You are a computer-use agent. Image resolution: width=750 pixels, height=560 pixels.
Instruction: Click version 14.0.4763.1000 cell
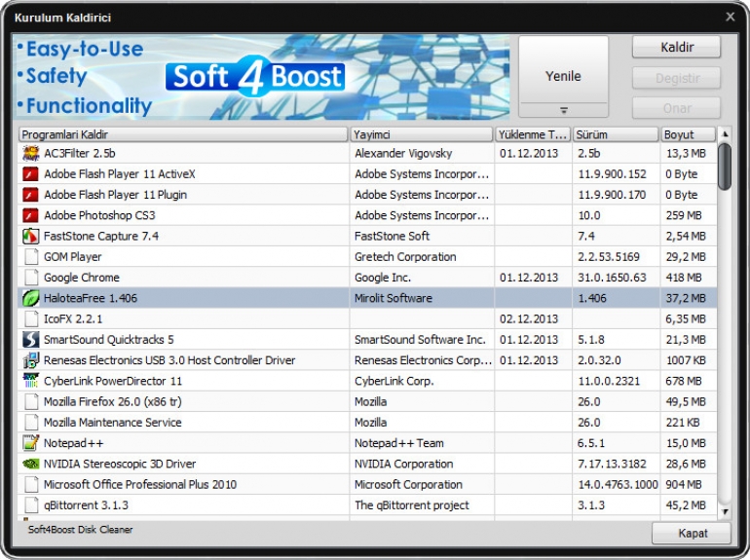618,484
